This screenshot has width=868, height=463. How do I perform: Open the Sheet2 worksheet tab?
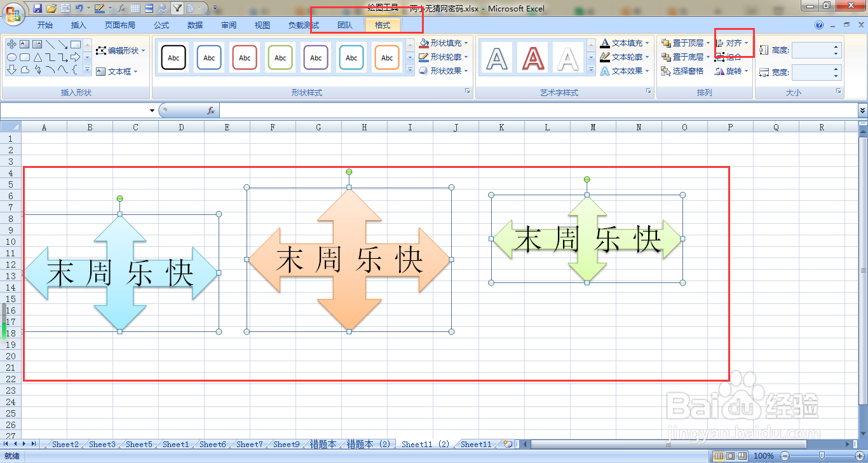pos(65,445)
